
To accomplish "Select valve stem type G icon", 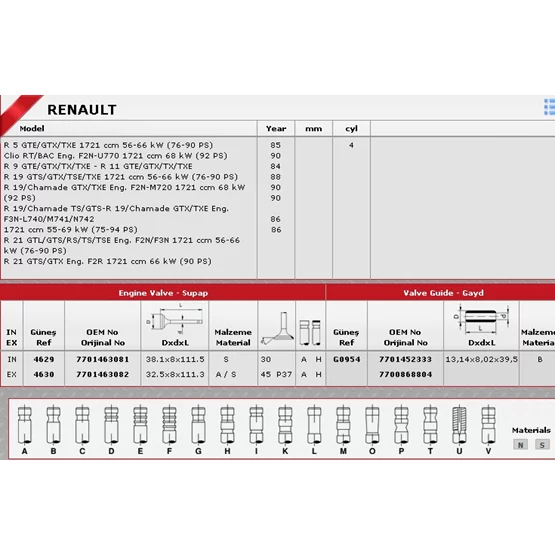I will point(198,425).
